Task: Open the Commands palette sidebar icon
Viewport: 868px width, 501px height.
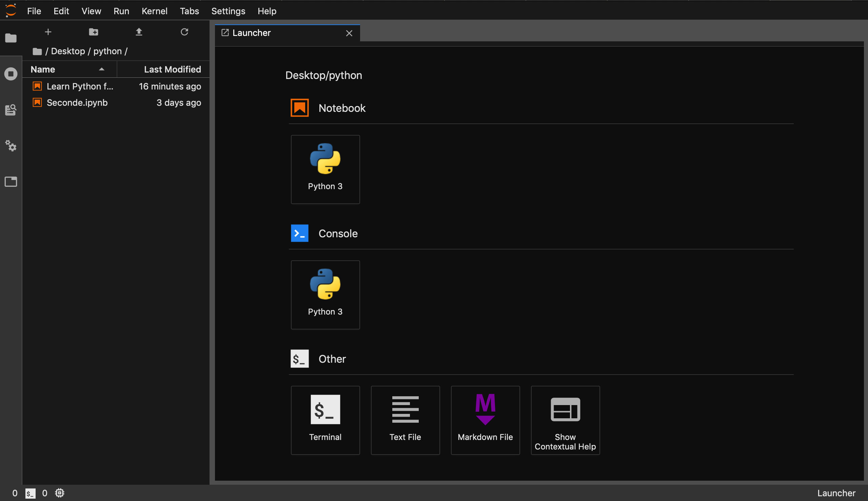Action: [x=11, y=110]
